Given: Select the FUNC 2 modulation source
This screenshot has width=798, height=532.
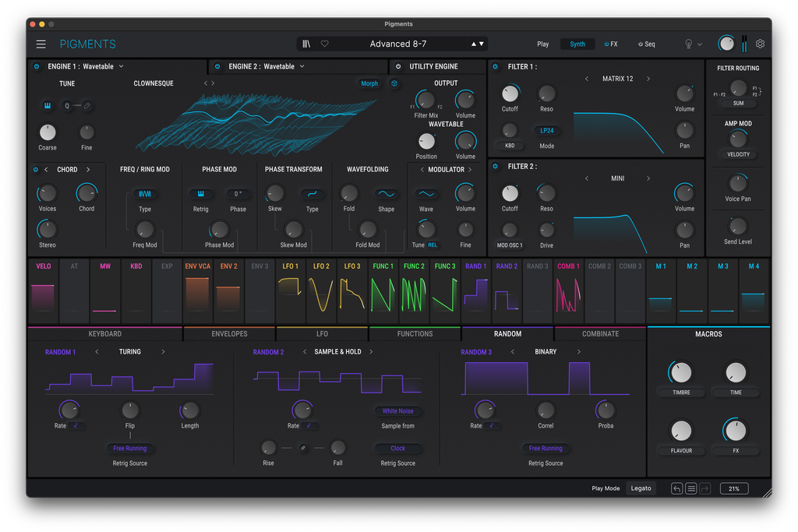Looking at the screenshot, I should click(x=414, y=291).
